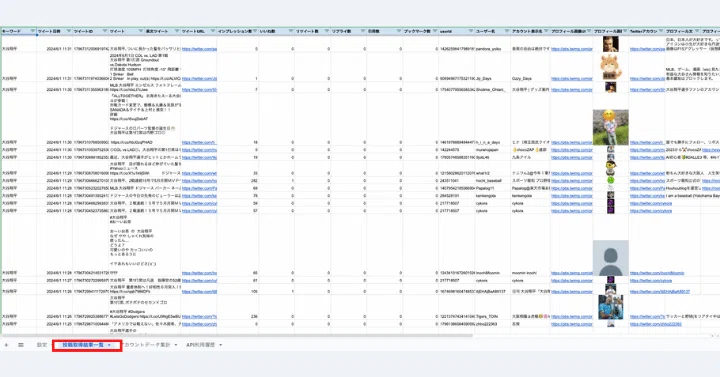Open filter icon on ツイートID column
This screenshot has height=377, width=720.
[x=105, y=31]
